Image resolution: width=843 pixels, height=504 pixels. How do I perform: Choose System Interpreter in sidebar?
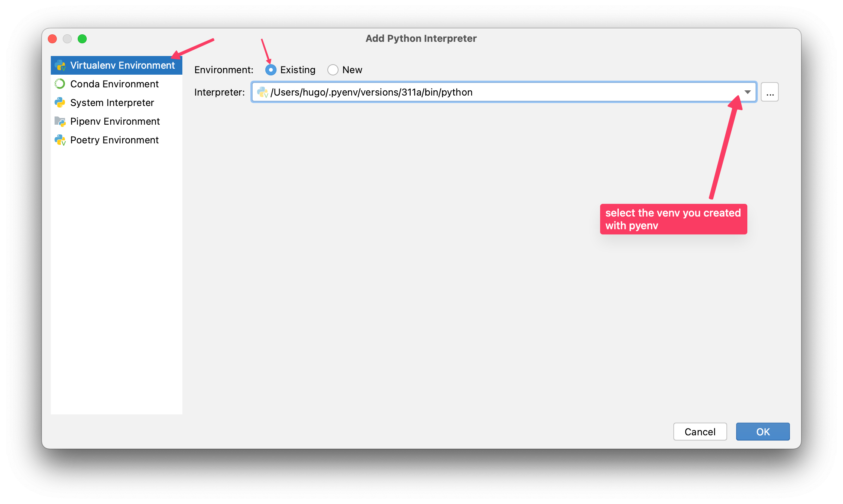[112, 103]
